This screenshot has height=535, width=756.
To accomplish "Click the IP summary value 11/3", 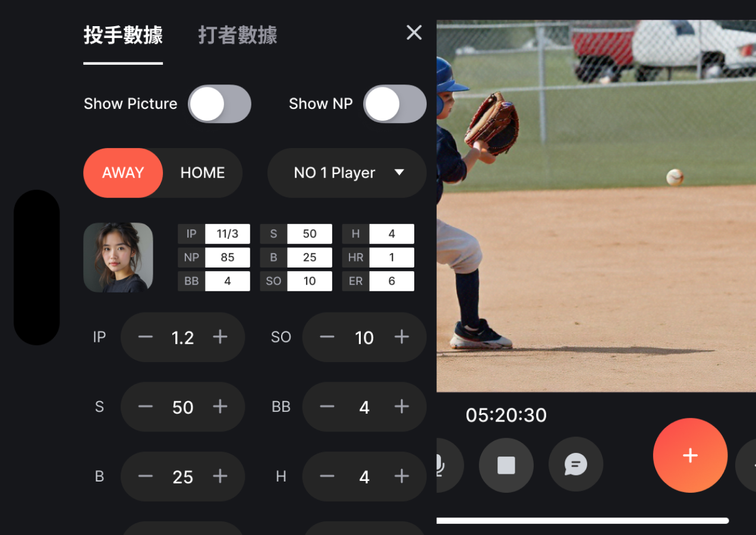I will tap(228, 234).
